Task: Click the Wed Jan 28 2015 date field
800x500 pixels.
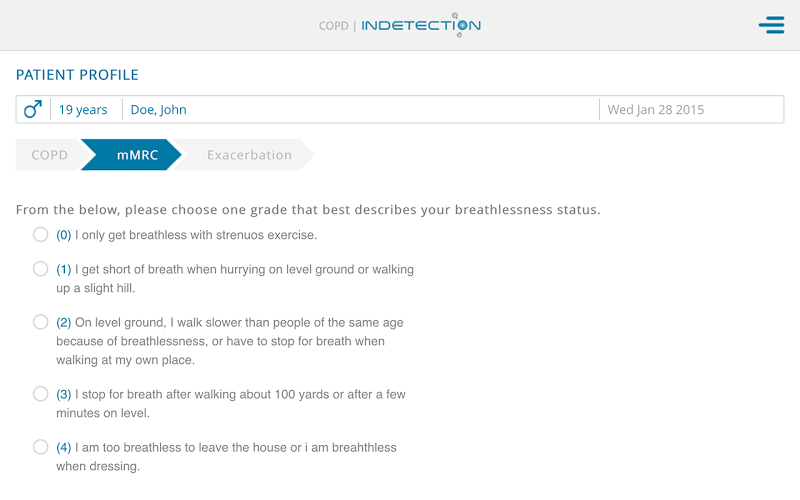Action: [x=656, y=110]
